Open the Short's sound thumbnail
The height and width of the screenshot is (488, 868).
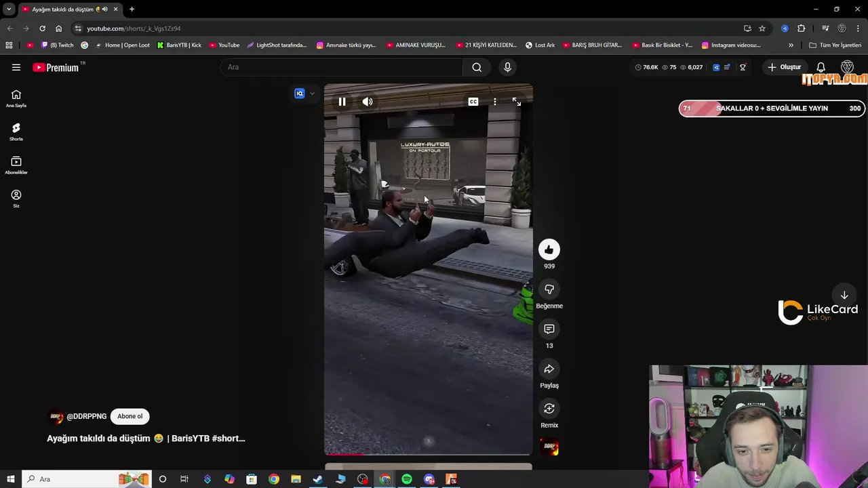tap(549, 447)
